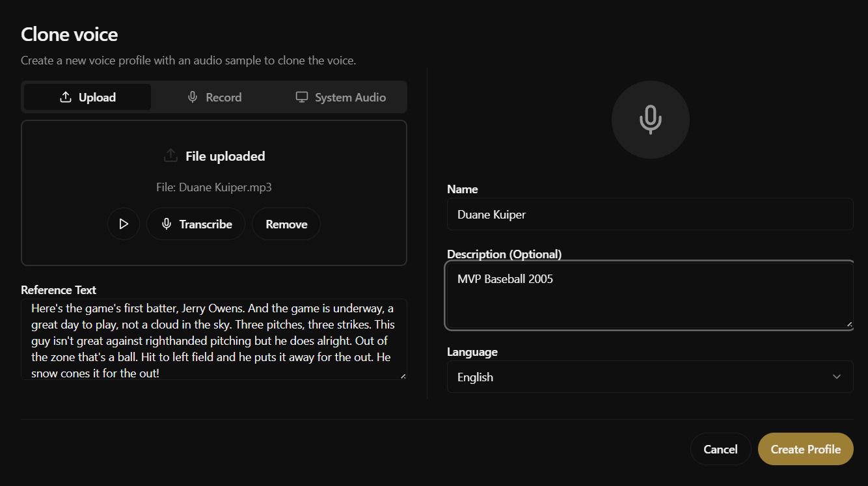The height and width of the screenshot is (486, 868).
Task: Remove the uploaded audio file
Action: click(286, 224)
